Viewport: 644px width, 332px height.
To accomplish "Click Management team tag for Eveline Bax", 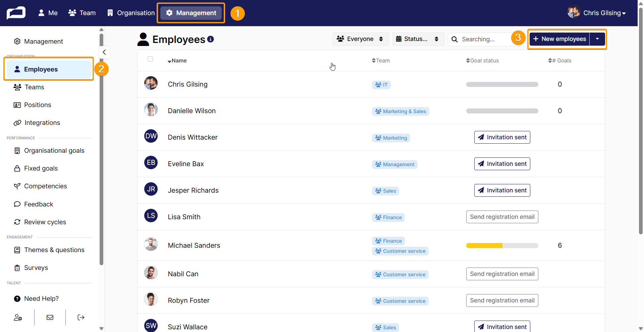I will [x=395, y=164].
